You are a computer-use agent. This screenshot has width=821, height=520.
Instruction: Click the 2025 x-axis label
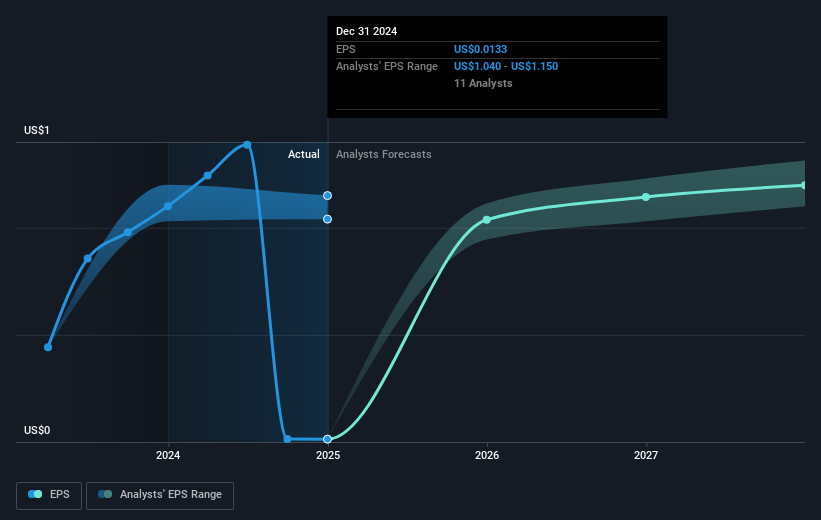click(x=328, y=455)
